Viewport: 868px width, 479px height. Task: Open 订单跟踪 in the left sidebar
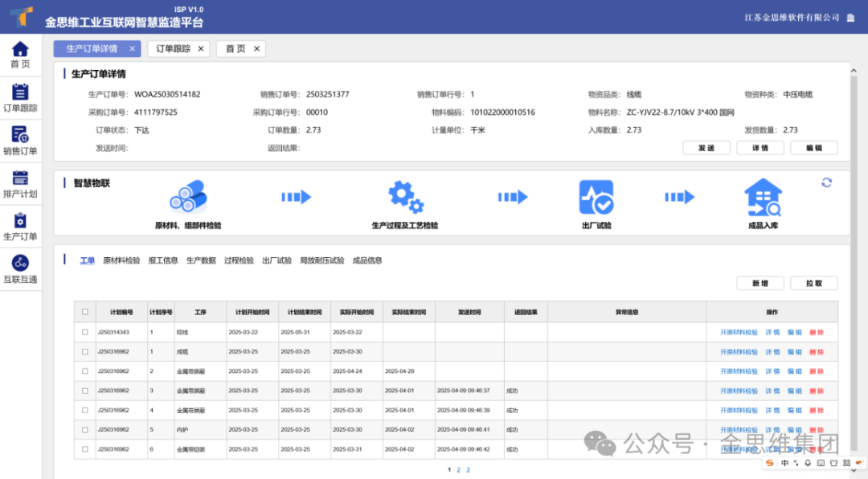(20, 98)
